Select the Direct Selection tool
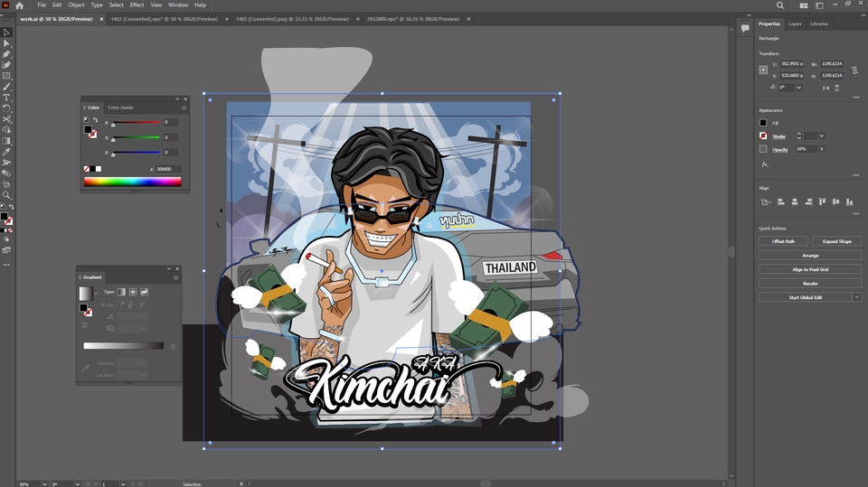Viewport: 868px width, 487px height. [x=6, y=43]
